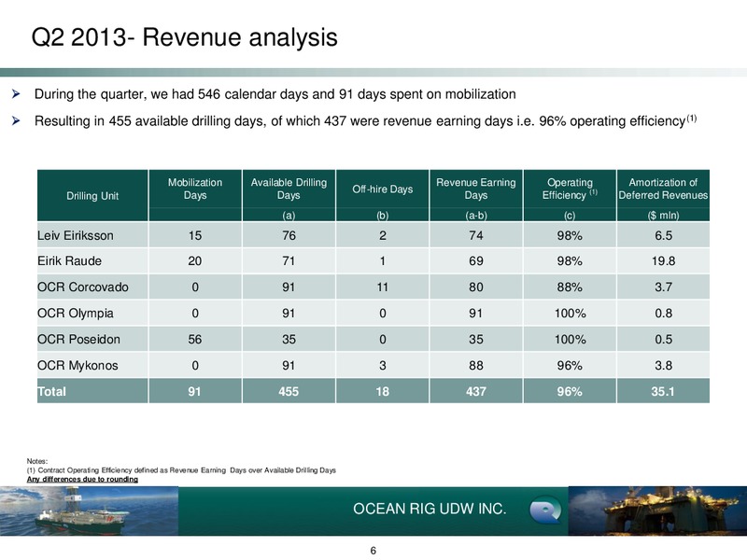
Task: Select the 'Eirik Raude' row label
Action: 69,261
